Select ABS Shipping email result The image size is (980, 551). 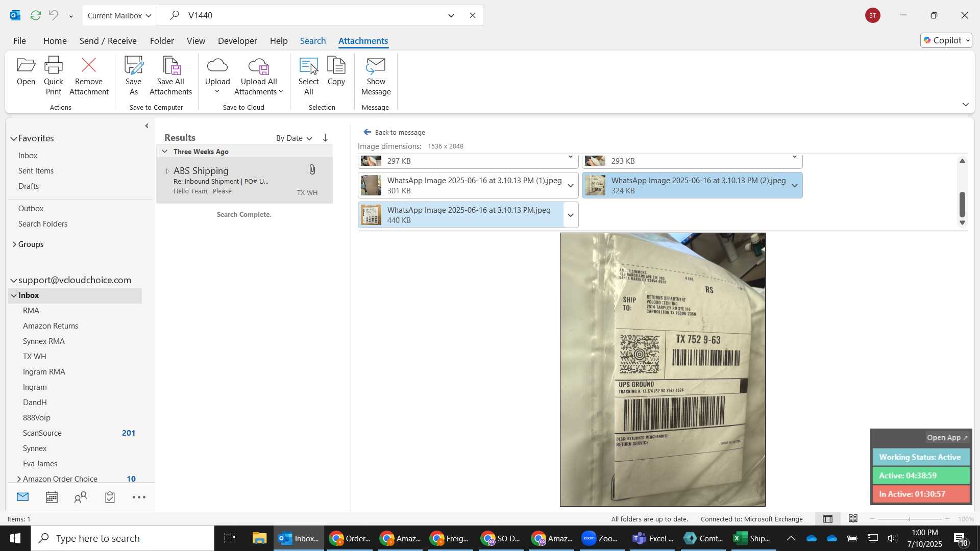(244, 180)
